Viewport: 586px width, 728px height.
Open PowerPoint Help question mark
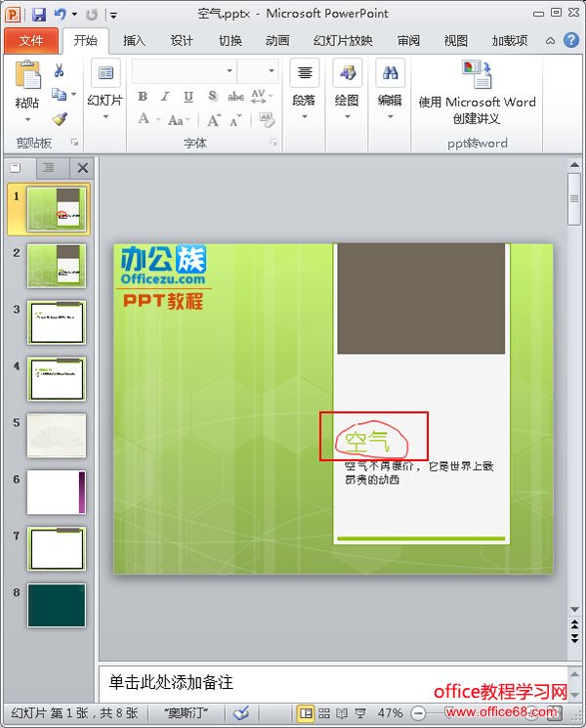tap(571, 40)
